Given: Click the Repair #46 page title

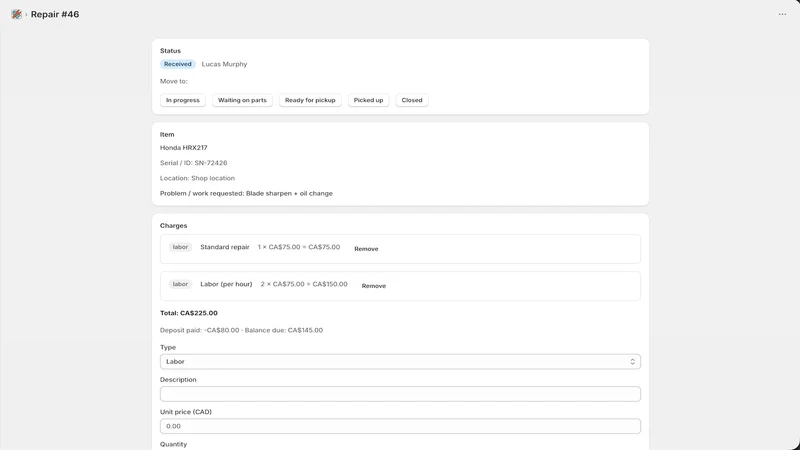Looking at the screenshot, I should 55,14.
